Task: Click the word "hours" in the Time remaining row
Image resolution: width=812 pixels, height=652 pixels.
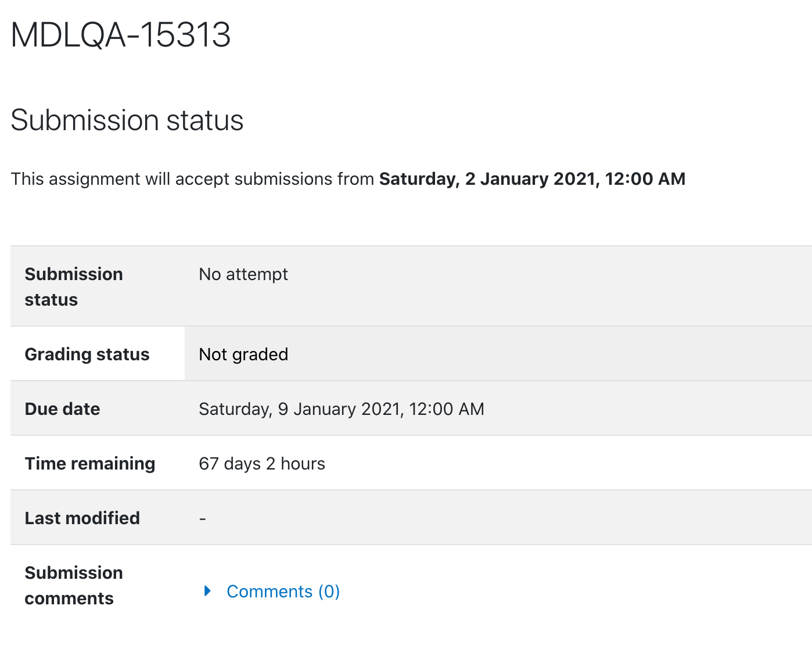Action: [303, 464]
